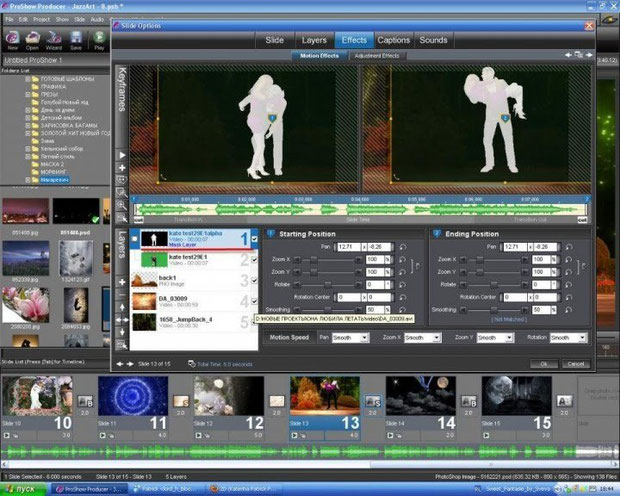Screen dimensions: 620x496
Task: Expand the Хельсинский собор folder
Action: point(28,149)
